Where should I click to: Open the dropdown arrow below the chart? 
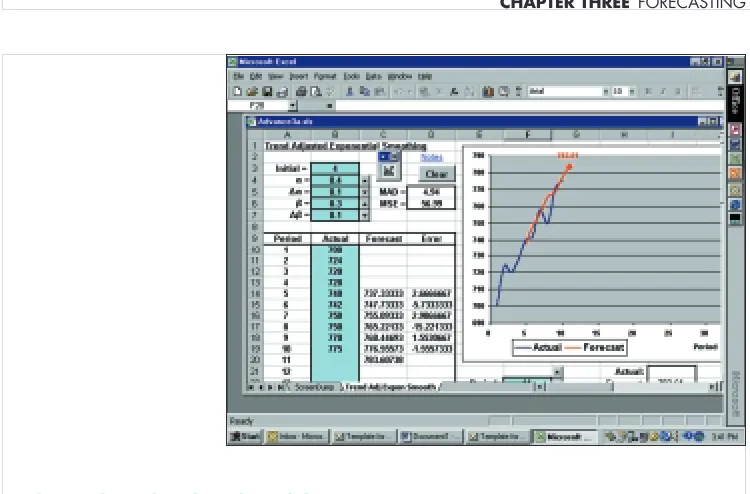[557, 372]
